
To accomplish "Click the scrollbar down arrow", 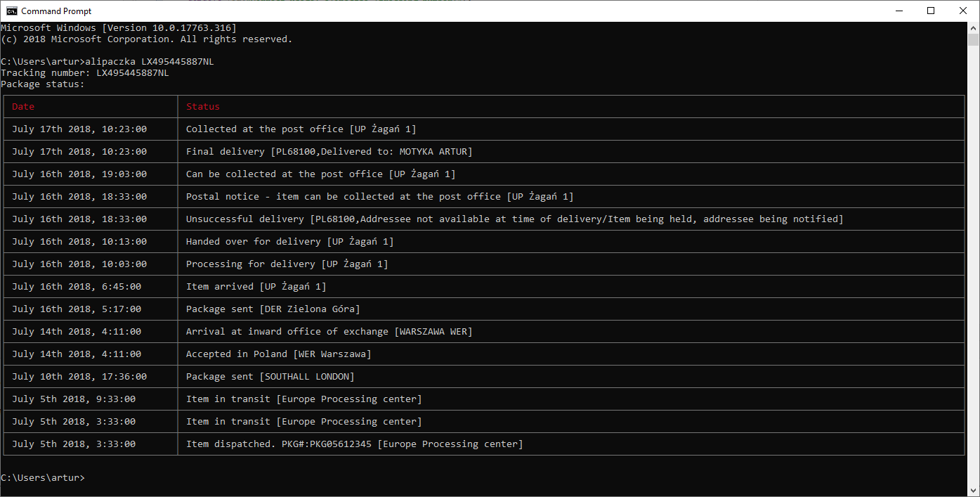I will point(973,490).
